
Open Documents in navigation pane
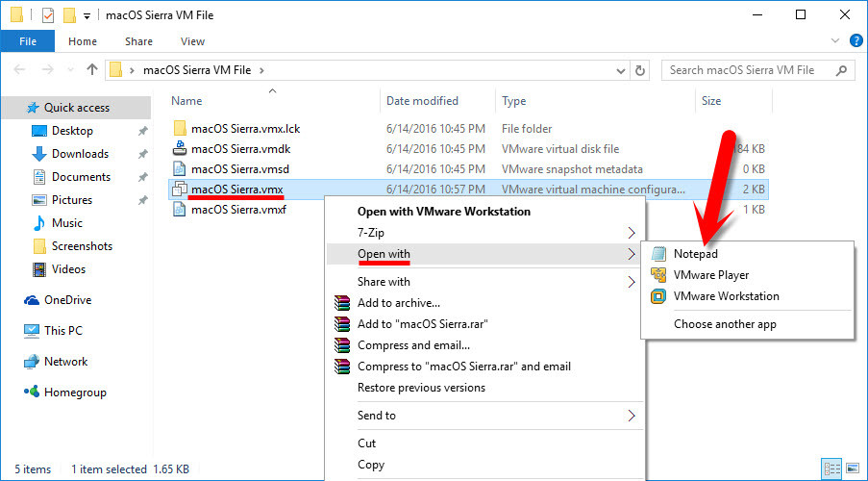[81, 177]
